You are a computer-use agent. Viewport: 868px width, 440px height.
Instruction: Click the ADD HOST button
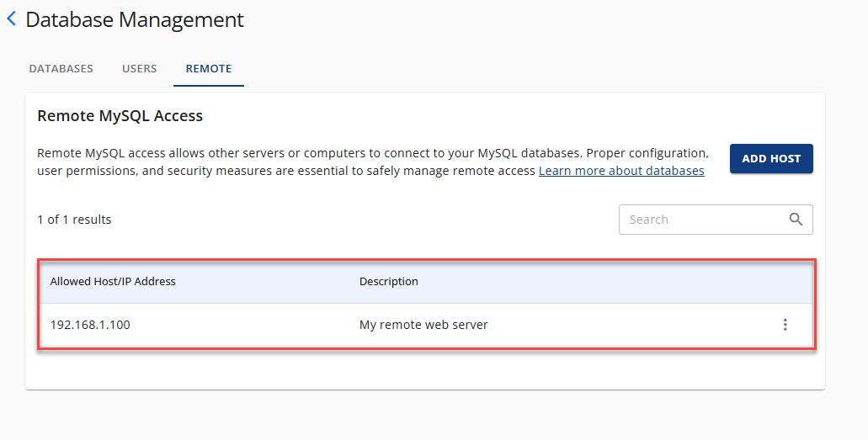[771, 159]
